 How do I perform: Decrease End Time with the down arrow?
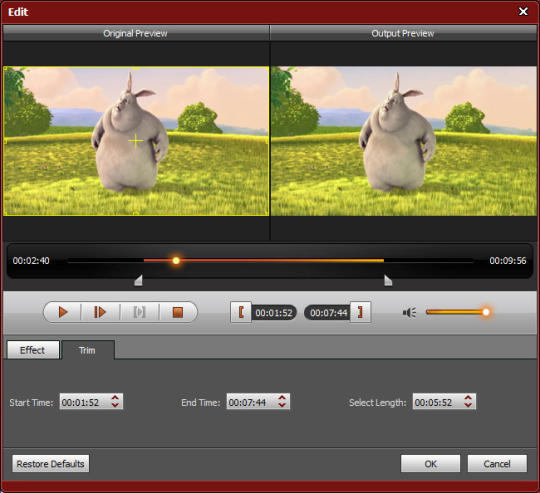282,405
